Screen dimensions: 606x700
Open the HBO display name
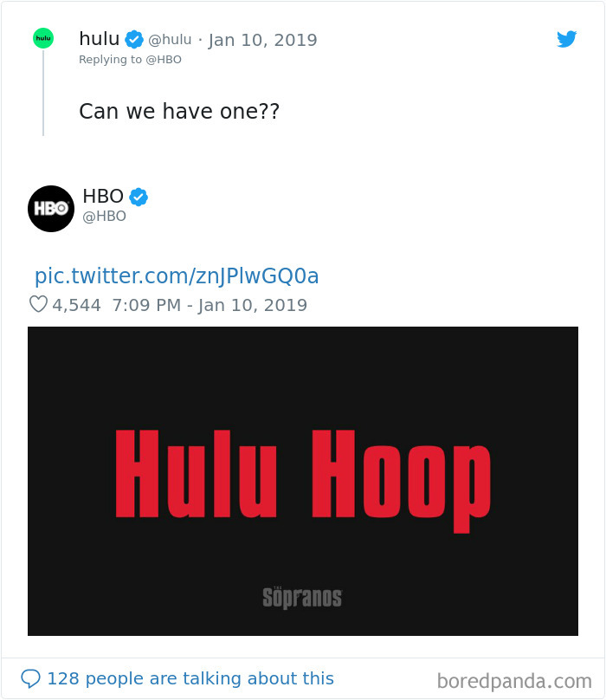tap(103, 196)
